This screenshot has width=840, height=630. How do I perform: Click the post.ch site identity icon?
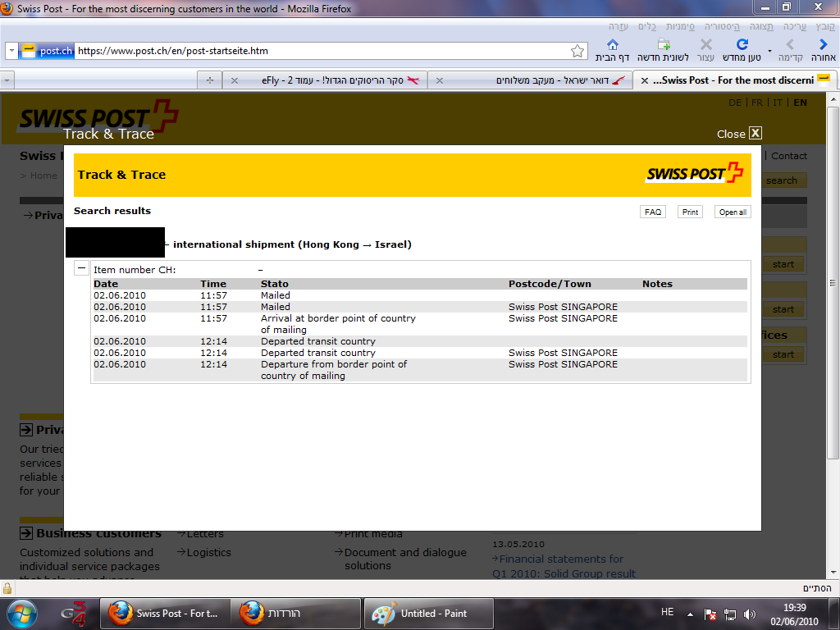pyautogui.click(x=47, y=51)
